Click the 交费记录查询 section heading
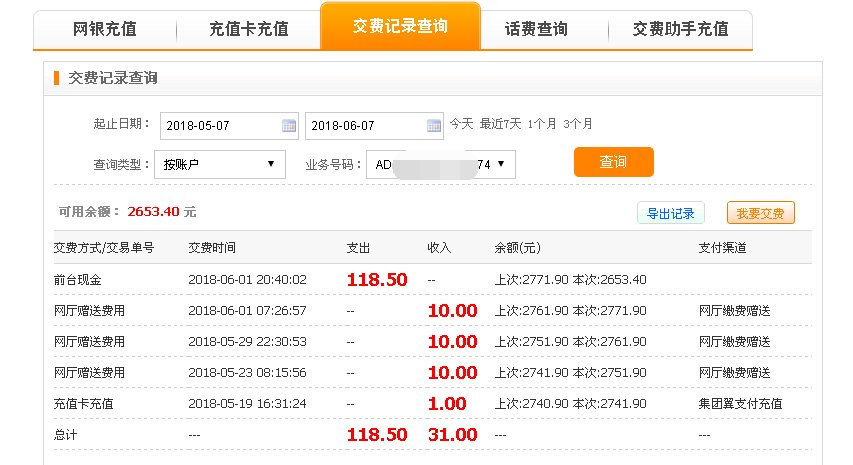 point(113,78)
